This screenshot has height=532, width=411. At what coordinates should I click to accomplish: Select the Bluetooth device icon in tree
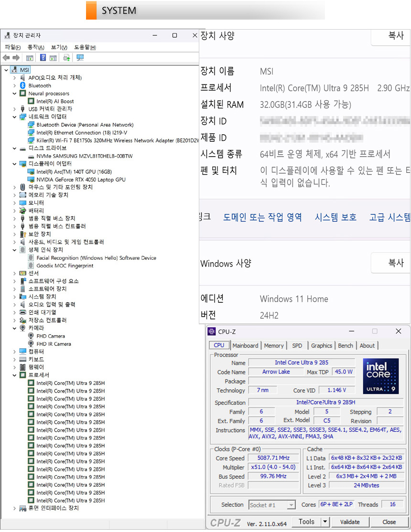pyautogui.click(x=22, y=86)
